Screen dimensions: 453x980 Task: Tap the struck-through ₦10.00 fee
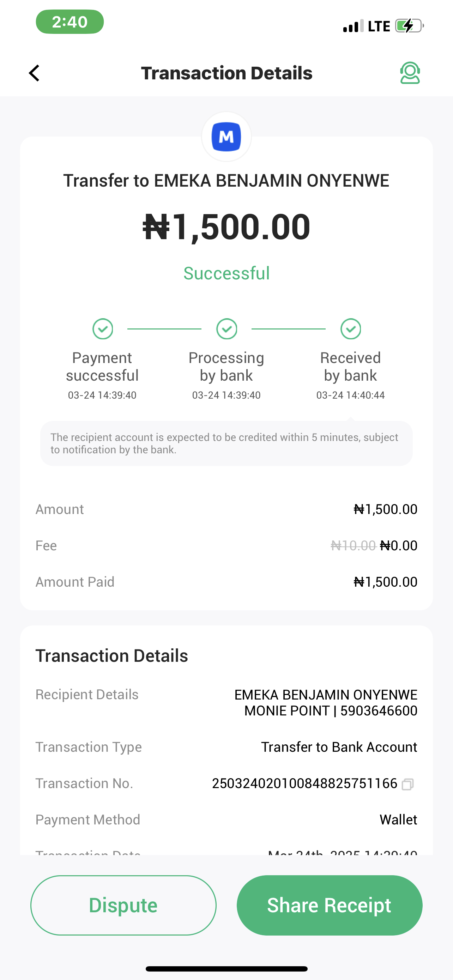click(x=353, y=545)
